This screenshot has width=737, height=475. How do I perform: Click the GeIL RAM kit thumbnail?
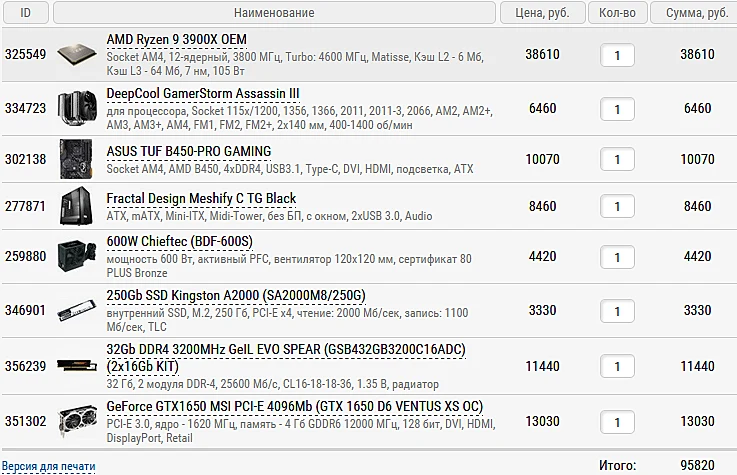pos(77,366)
